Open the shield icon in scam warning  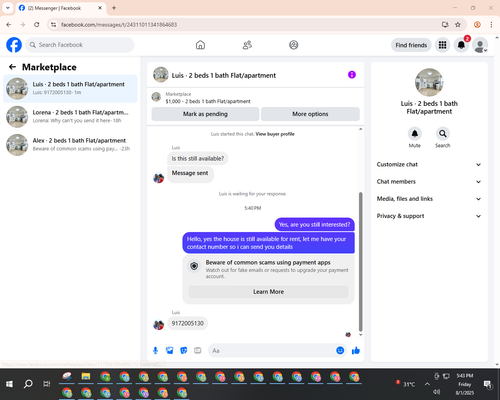(x=194, y=266)
